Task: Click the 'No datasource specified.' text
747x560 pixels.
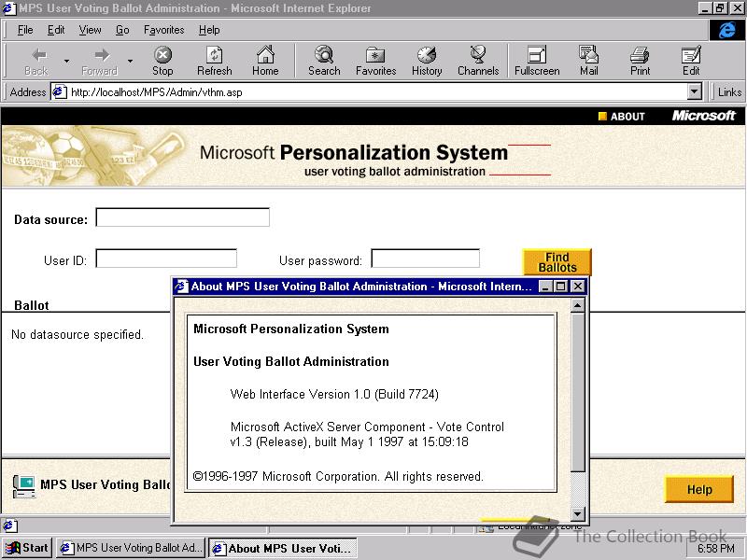Action: pyautogui.click(x=78, y=335)
